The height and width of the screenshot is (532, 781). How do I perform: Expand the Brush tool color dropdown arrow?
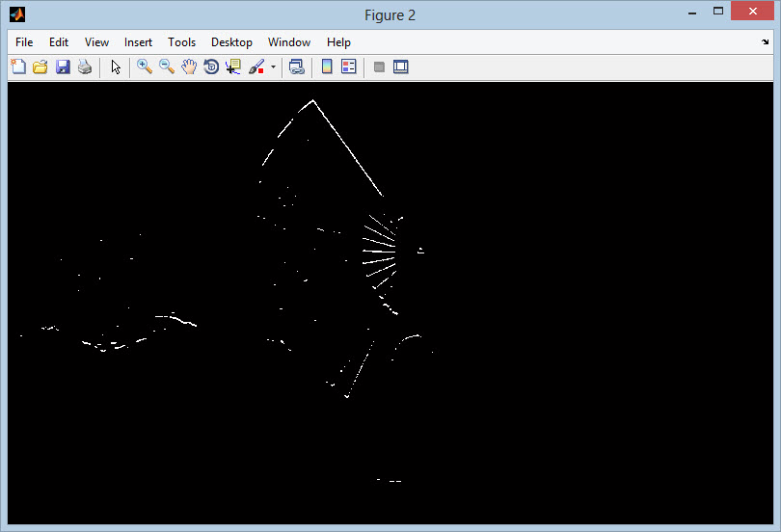[273, 66]
